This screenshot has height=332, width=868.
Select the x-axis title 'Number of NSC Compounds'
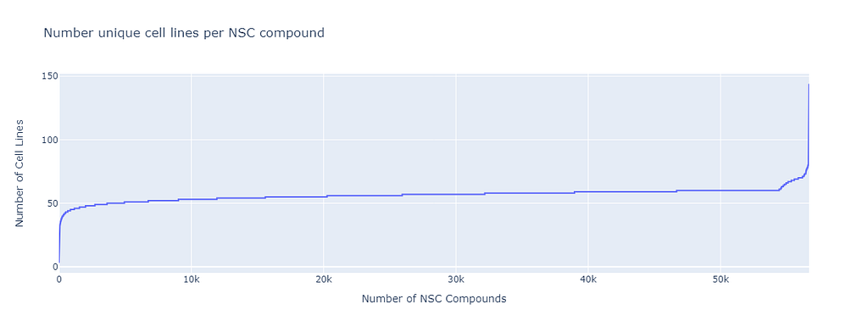[x=434, y=299]
